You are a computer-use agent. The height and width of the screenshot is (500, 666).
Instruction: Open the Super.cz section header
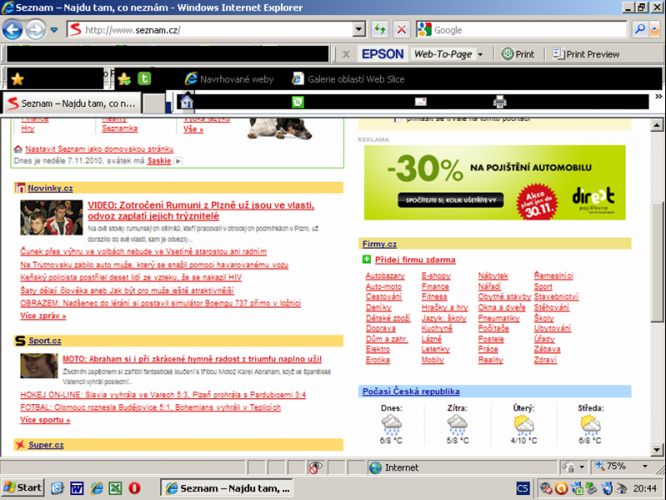(46, 445)
